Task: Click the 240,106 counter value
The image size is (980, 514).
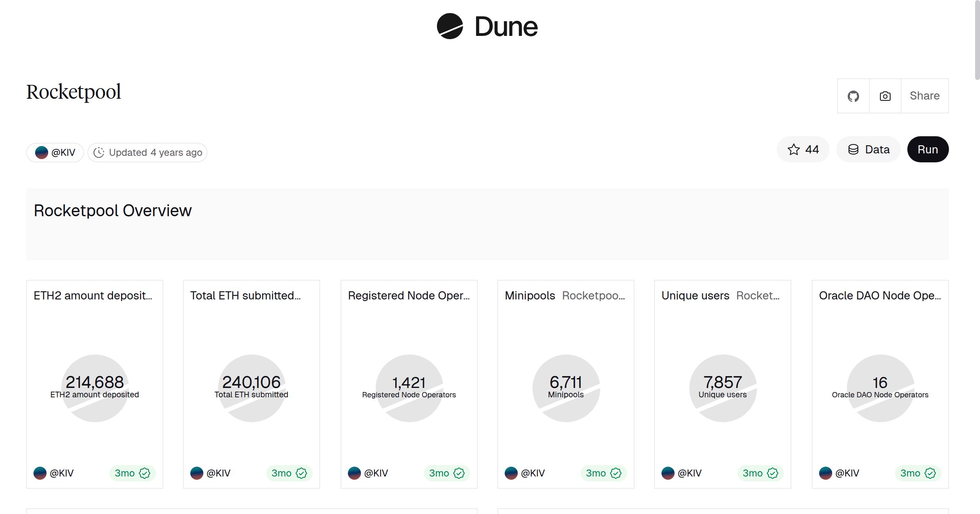Action: [252, 382]
